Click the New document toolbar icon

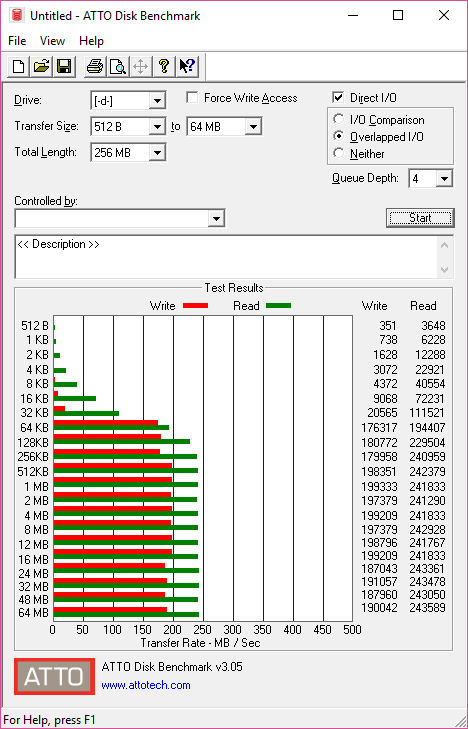click(19, 66)
